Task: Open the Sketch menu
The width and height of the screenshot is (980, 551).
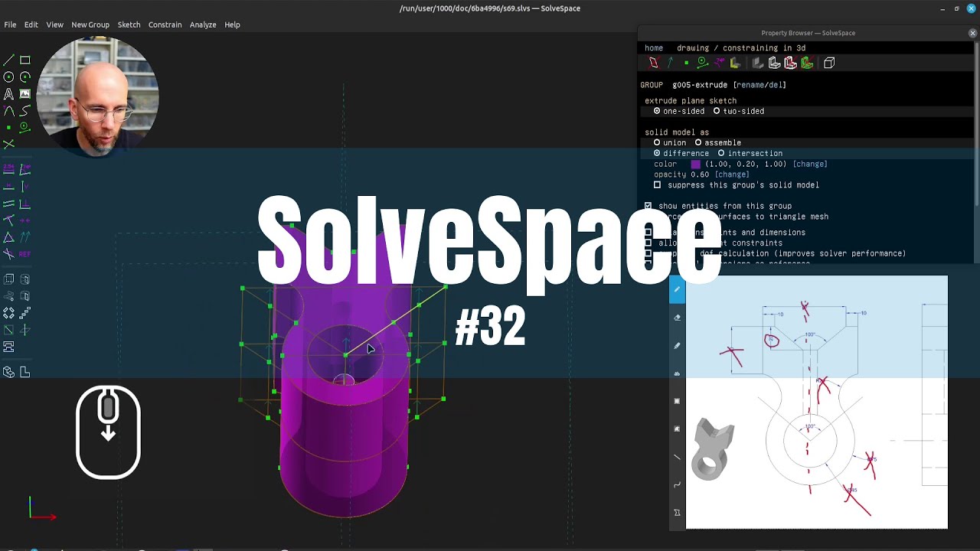Action: (x=129, y=24)
